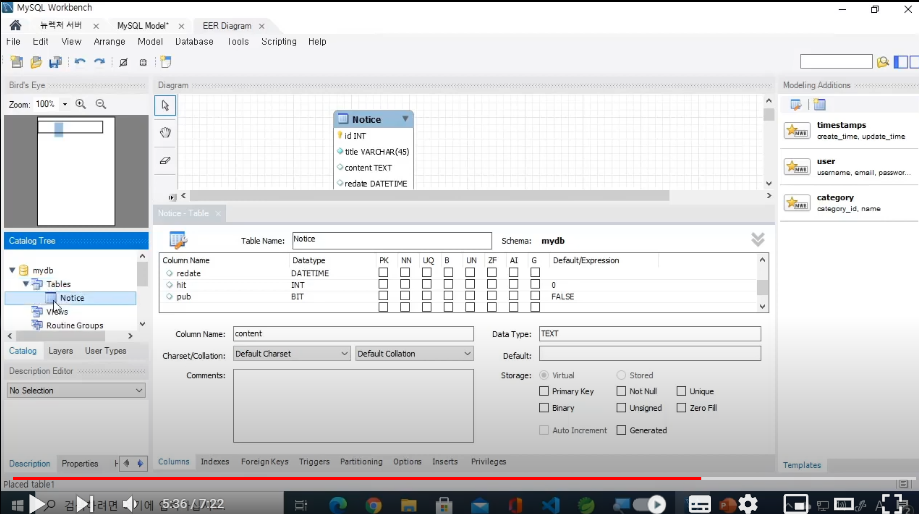Open the Default Collation dropdown

coord(414,353)
